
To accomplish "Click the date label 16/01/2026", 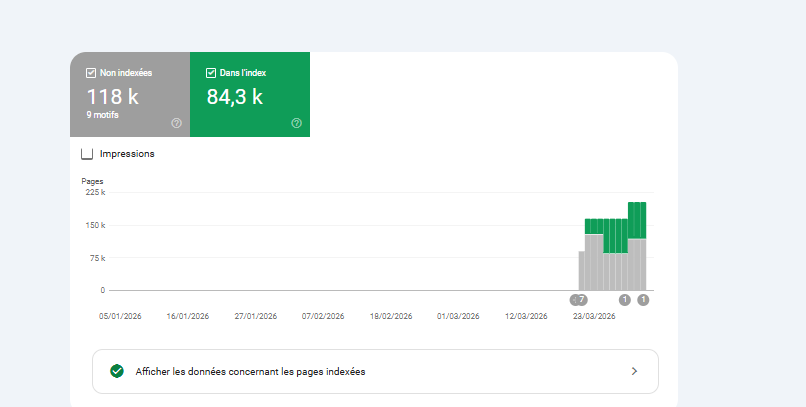I will click(188, 316).
